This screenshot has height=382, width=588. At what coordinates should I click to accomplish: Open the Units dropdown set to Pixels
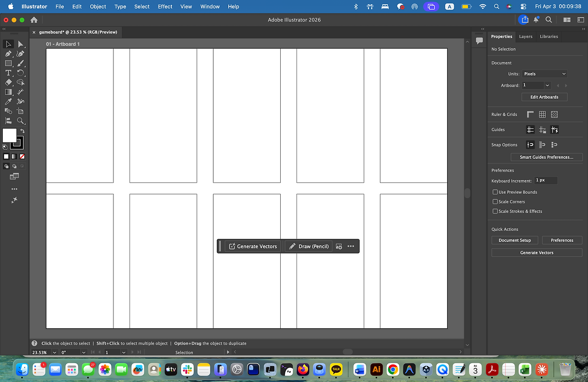(544, 73)
